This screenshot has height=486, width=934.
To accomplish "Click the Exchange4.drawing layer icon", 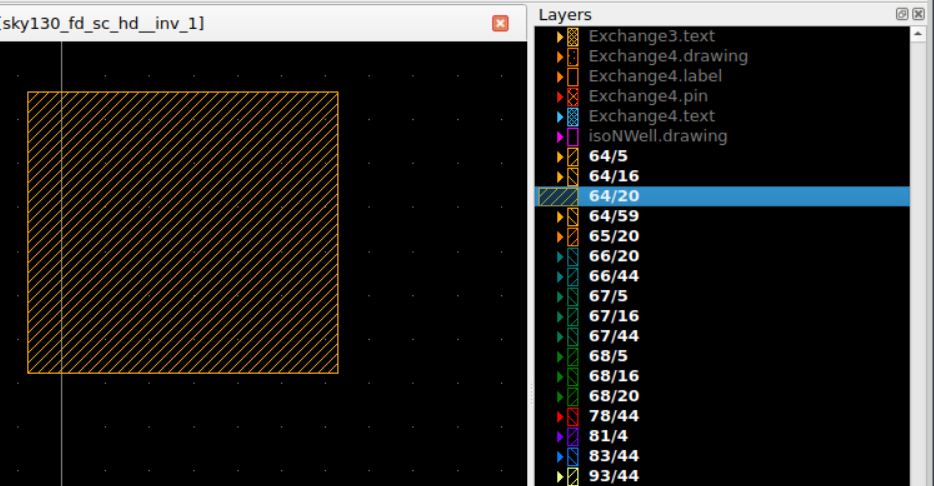I will click(573, 56).
